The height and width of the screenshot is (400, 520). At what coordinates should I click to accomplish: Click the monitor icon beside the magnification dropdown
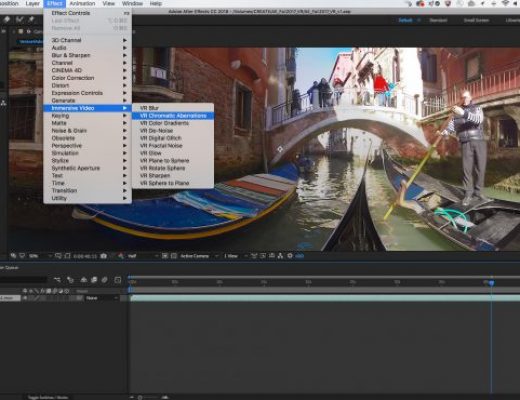point(22,256)
